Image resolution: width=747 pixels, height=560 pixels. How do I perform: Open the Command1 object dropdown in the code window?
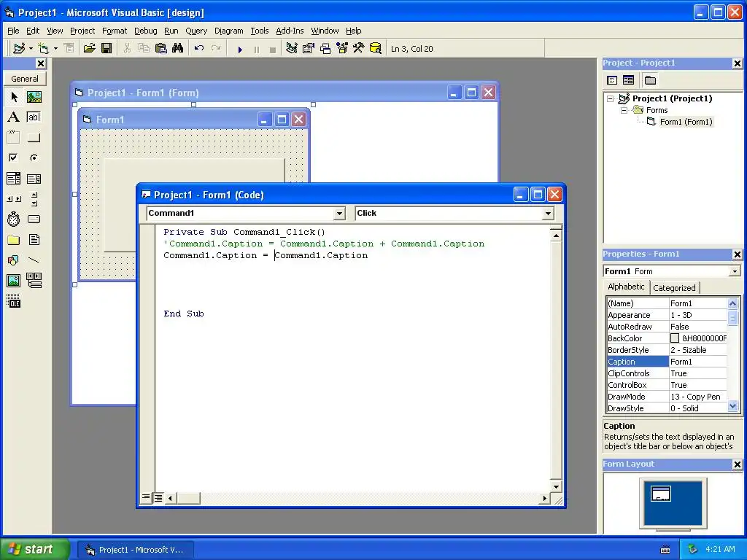tap(339, 214)
